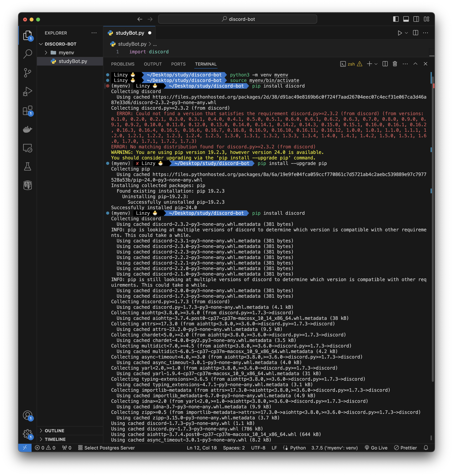This screenshot has height=476, width=453.
Task: Click Go Live in status bar
Action: click(376, 448)
